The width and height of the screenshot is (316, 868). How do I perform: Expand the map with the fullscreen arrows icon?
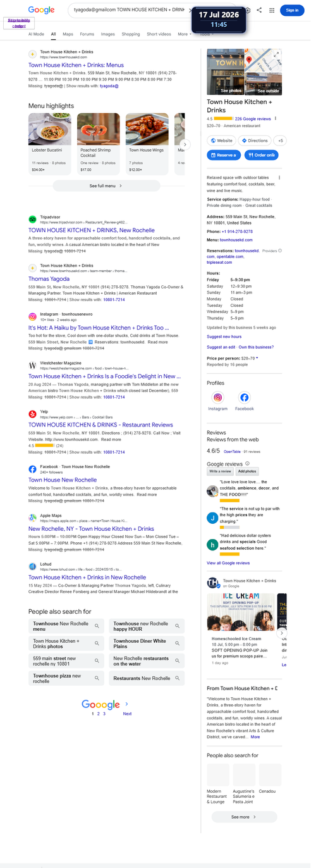click(x=276, y=54)
